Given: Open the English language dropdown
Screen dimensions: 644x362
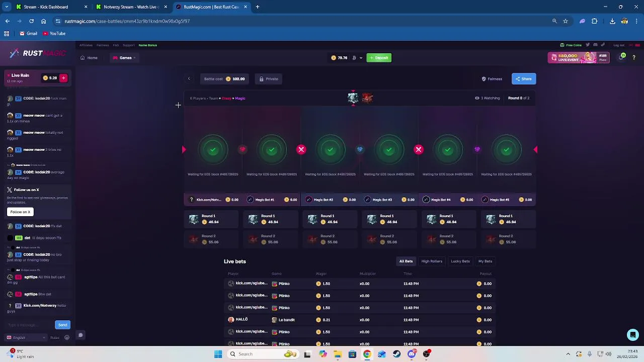Looking at the screenshot, I should pos(26,338).
